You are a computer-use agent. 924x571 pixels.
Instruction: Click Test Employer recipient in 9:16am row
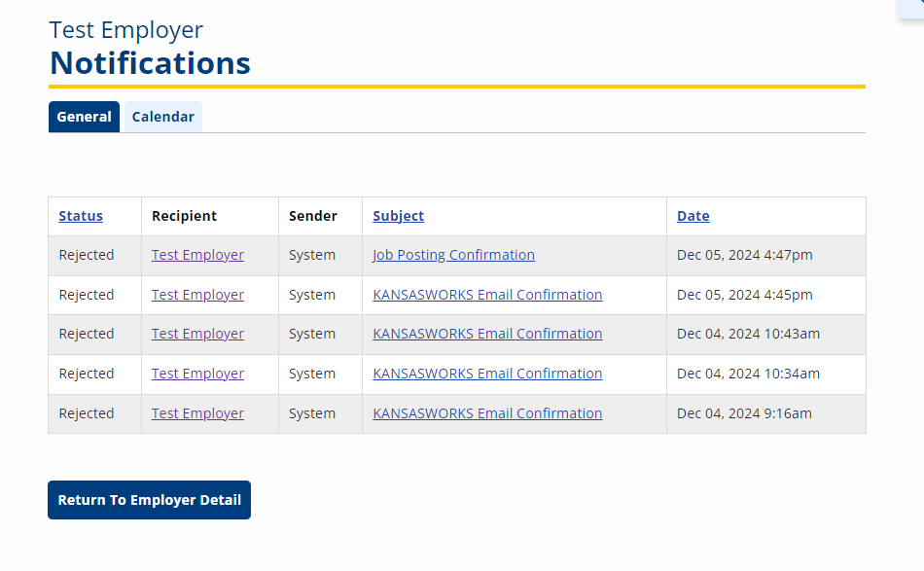197,413
